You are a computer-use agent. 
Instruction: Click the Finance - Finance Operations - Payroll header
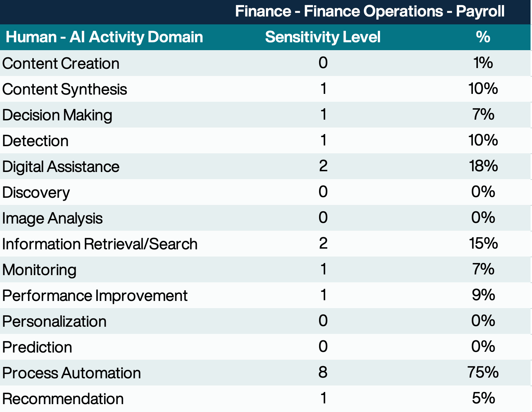(370, 11)
